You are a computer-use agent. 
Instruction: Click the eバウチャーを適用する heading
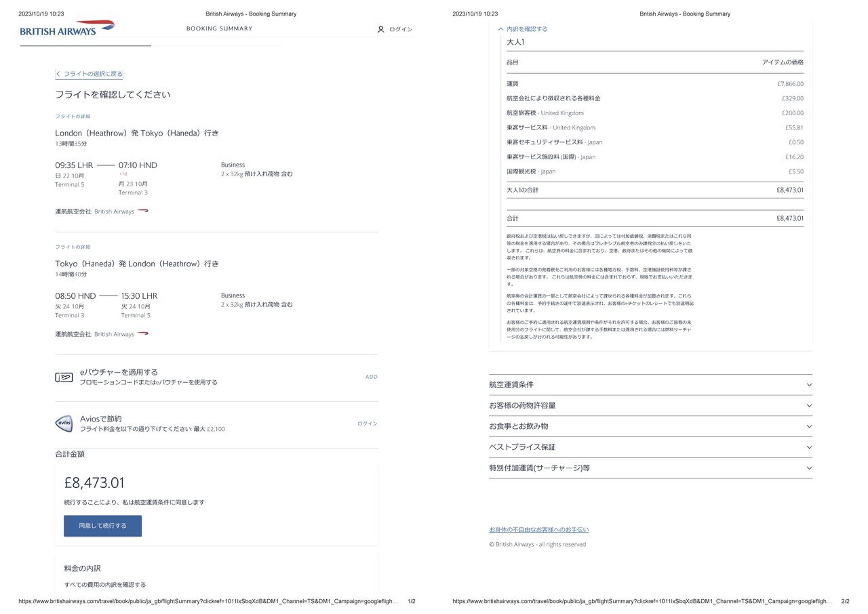119,372
